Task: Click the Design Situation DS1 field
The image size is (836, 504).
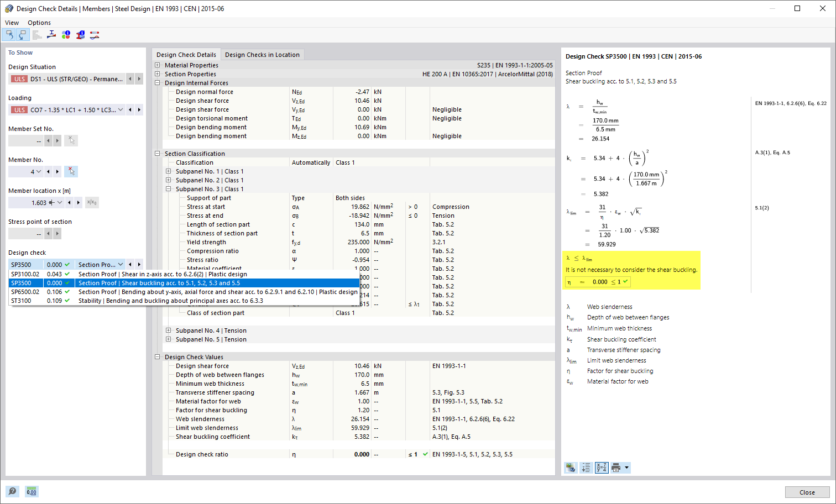Action: point(67,79)
